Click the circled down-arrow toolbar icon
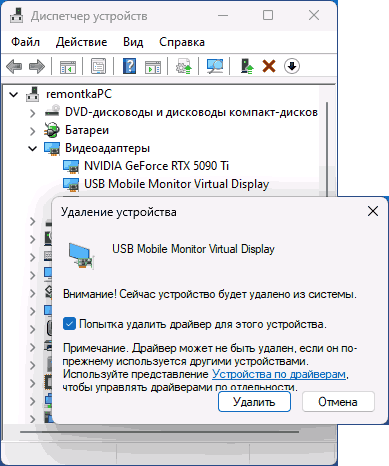Image resolution: width=389 pixels, height=466 pixels. coord(292,66)
